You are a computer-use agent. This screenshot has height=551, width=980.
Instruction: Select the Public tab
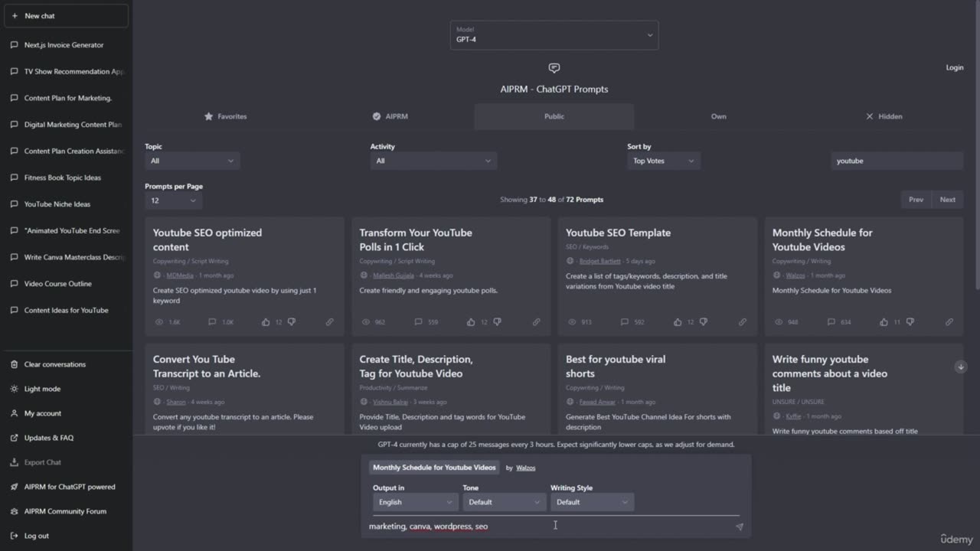tap(554, 116)
